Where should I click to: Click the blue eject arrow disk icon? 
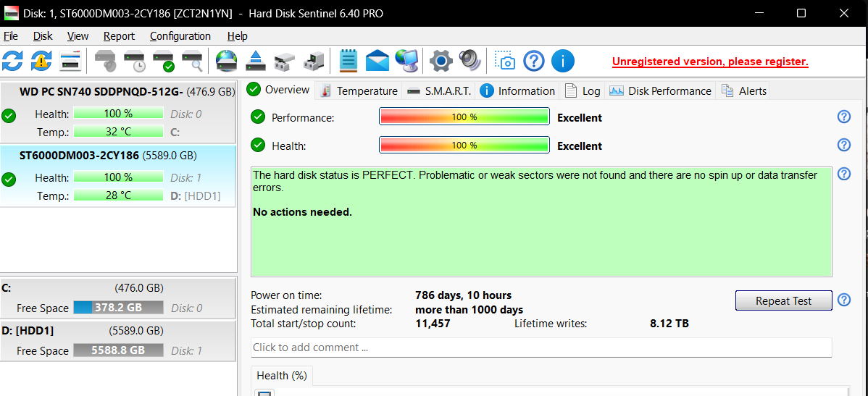(x=256, y=60)
